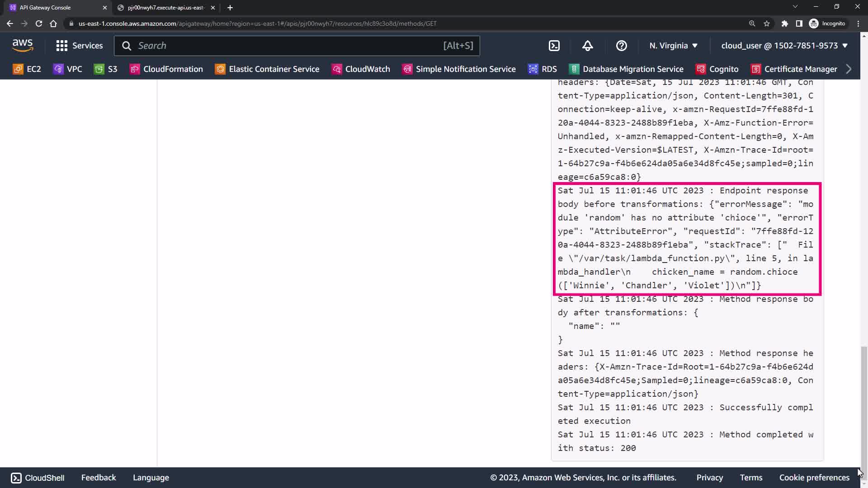
Task: Bookmark this page with the star icon
Action: 767,23
